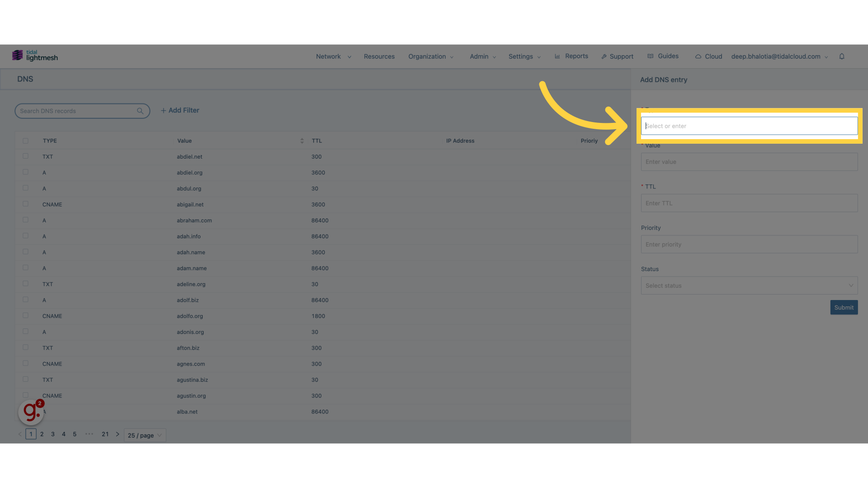Open the floating g. helper widget
The image size is (868, 488).
point(31,412)
